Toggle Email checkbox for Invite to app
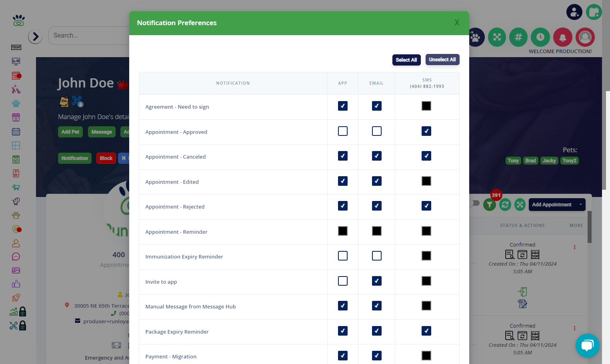 pos(377,281)
